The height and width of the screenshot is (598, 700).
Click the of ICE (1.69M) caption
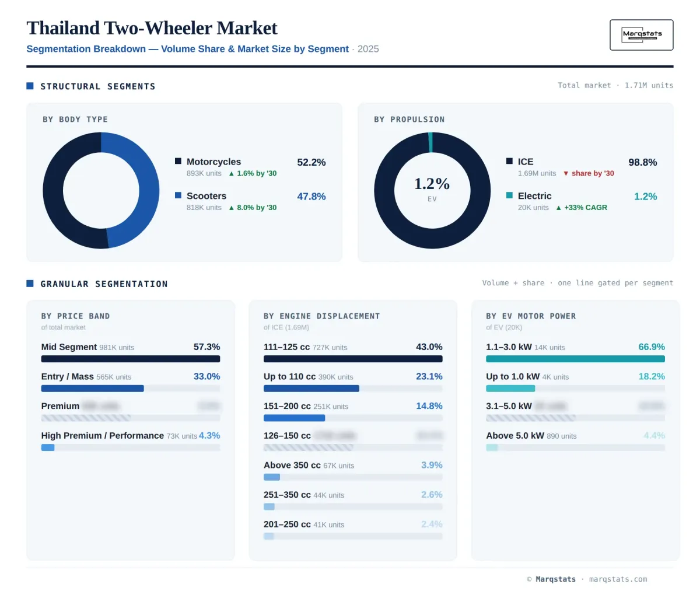click(x=286, y=327)
